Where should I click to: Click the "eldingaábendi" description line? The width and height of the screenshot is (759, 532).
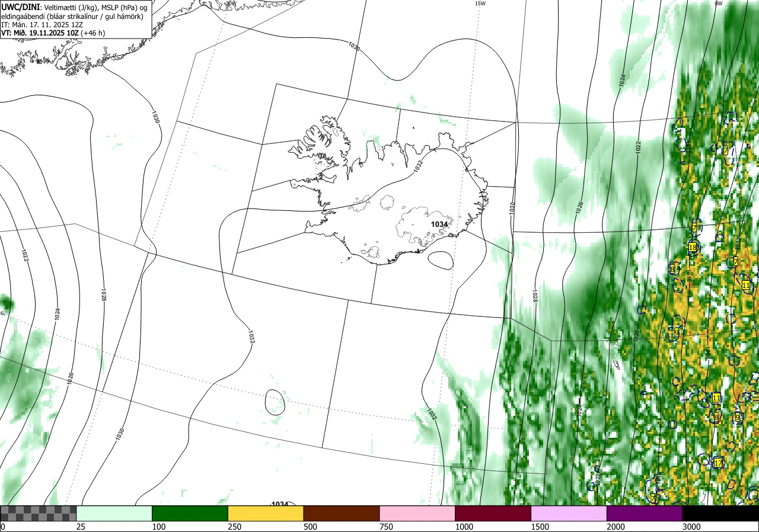72,16
